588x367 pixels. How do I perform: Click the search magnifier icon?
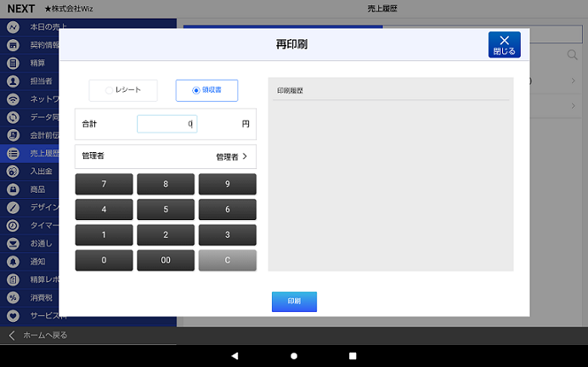[571, 56]
